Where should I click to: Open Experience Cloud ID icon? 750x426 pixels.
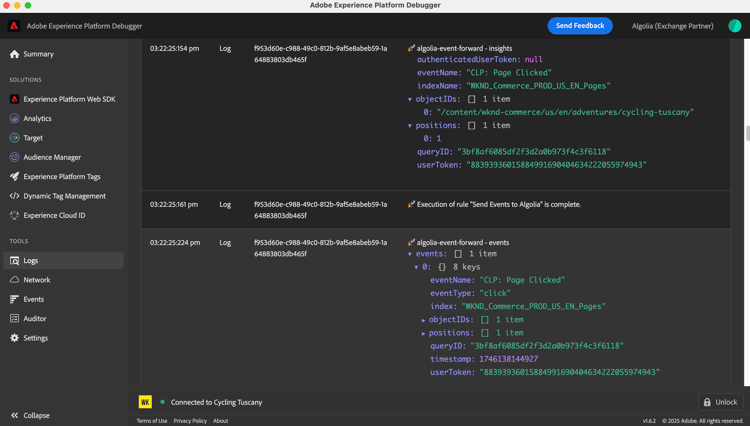tap(14, 215)
